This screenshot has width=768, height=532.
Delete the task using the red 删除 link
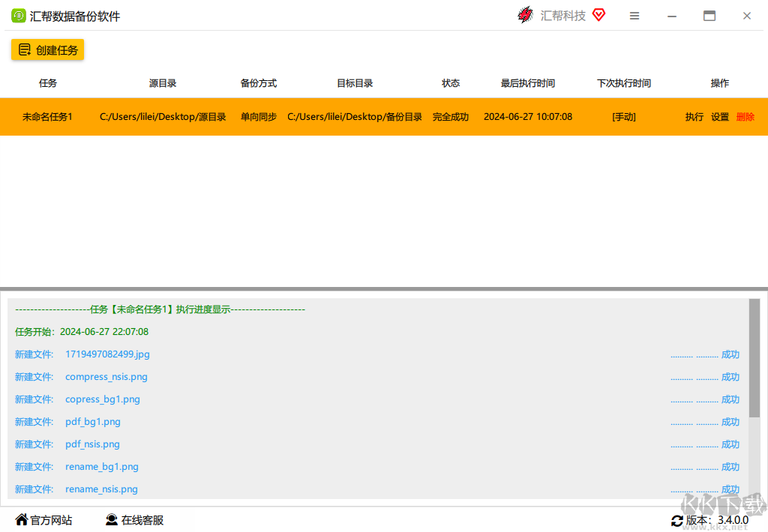(745, 117)
